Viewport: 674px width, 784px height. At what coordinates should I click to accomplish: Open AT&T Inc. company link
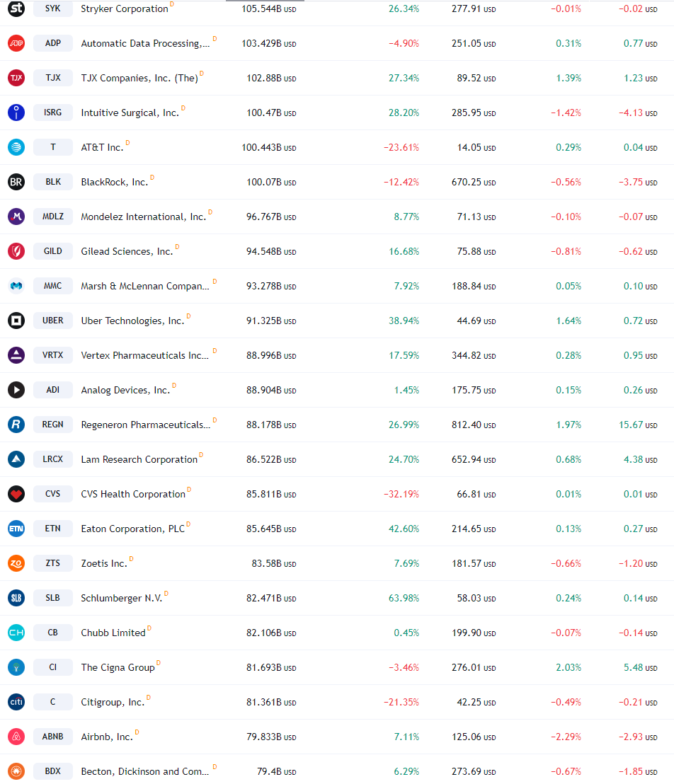[x=102, y=147]
